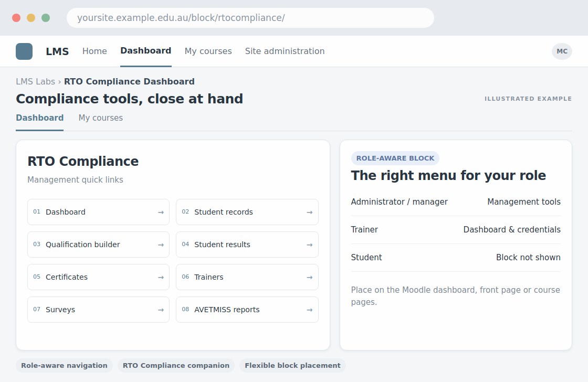Click the Management quick links subtitle

(x=75, y=180)
